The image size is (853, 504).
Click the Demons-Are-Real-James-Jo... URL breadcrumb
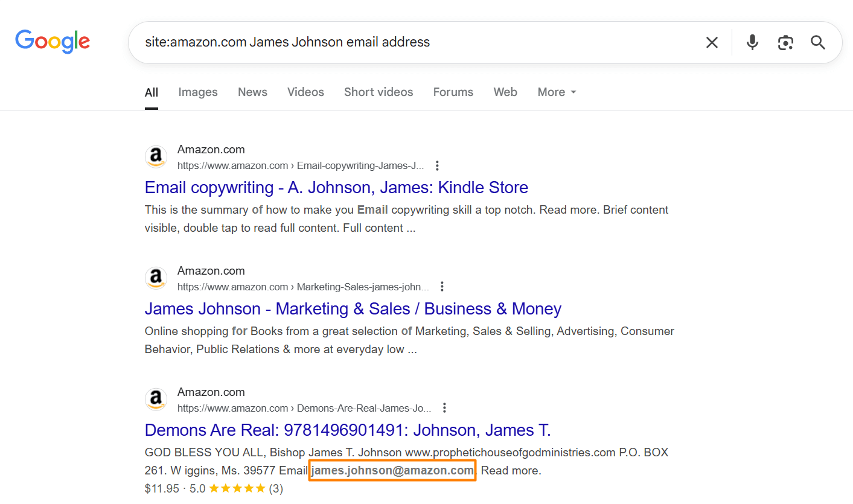pyautogui.click(x=304, y=408)
